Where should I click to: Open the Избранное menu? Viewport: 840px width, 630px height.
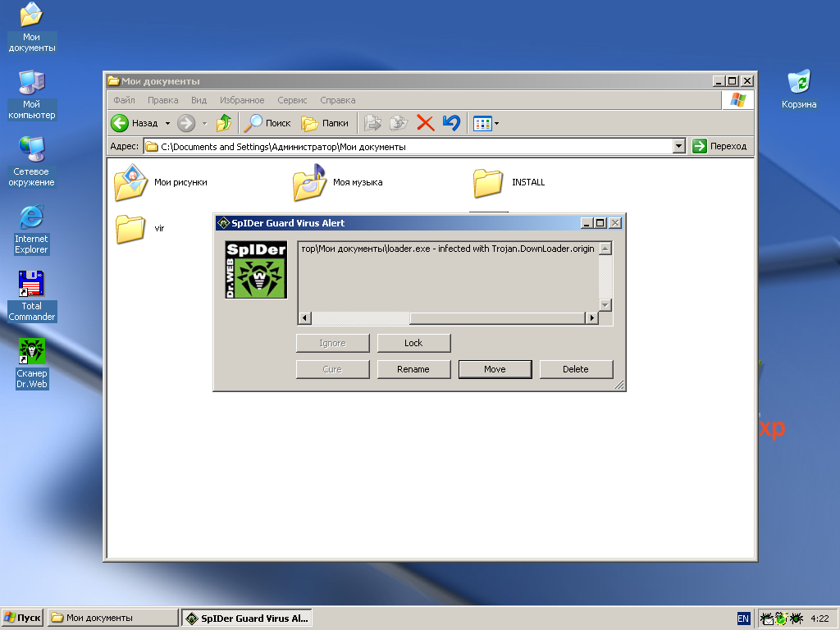click(242, 100)
